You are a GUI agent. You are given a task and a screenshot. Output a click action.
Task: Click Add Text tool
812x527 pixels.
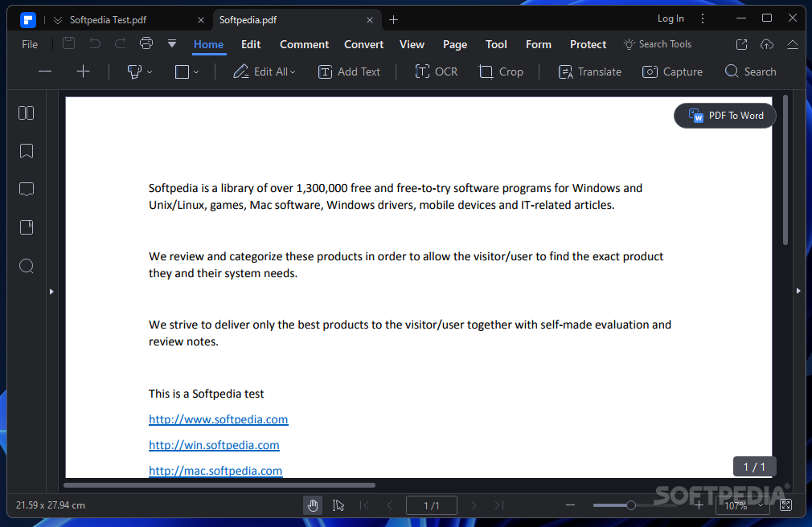click(x=349, y=71)
